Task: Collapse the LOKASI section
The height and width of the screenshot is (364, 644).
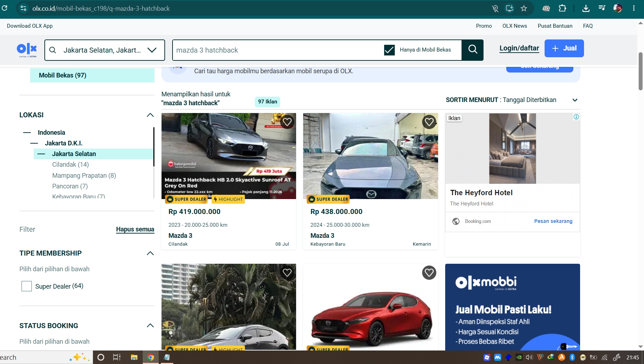Action: coord(150,115)
